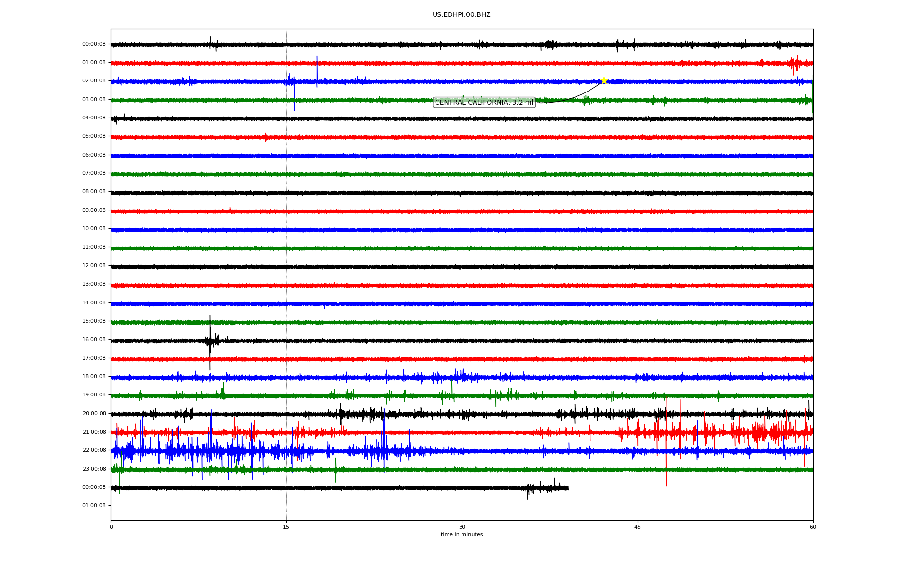Image resolution: width=924 pixels, height=578 pixels.
Task: Click the 15 tick on the x-axis
Action: 286,527
